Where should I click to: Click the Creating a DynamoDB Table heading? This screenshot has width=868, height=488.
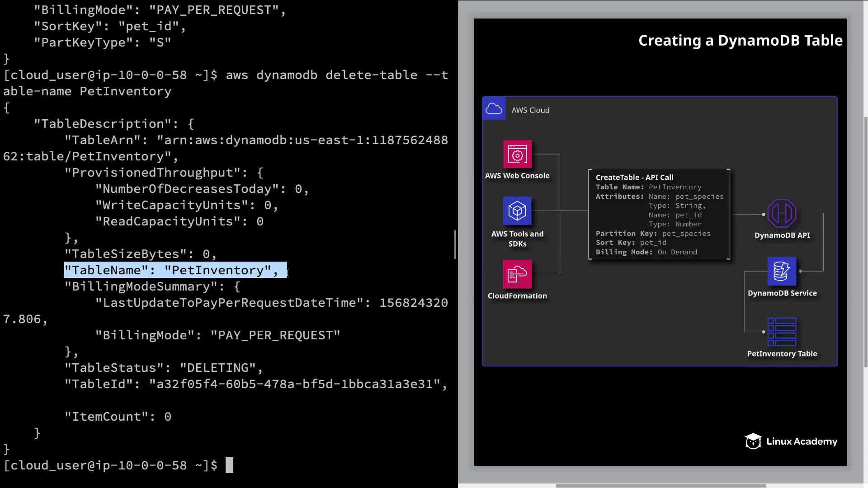740,41
